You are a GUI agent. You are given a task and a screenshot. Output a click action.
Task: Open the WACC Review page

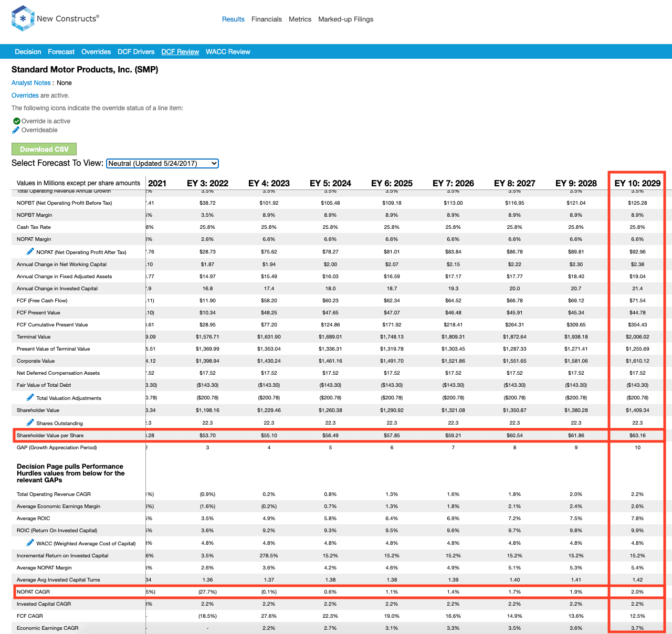[x=228, y=52]
